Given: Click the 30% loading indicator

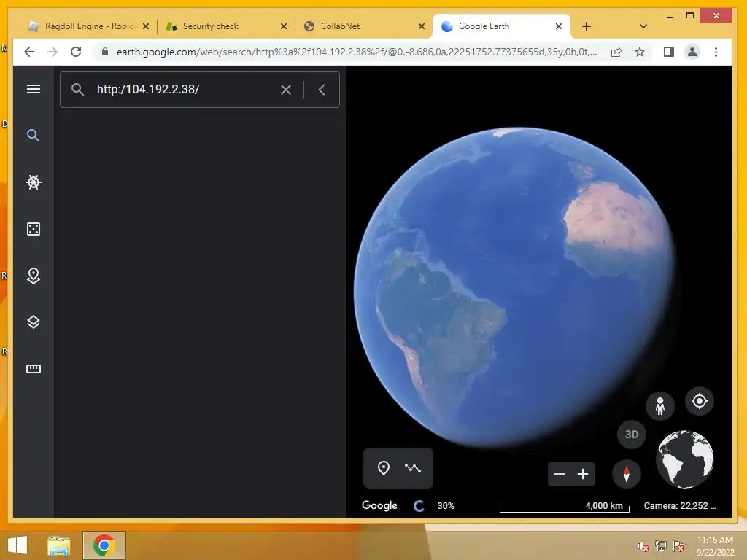Looking at the screenshot, I should tap(446, 506).
